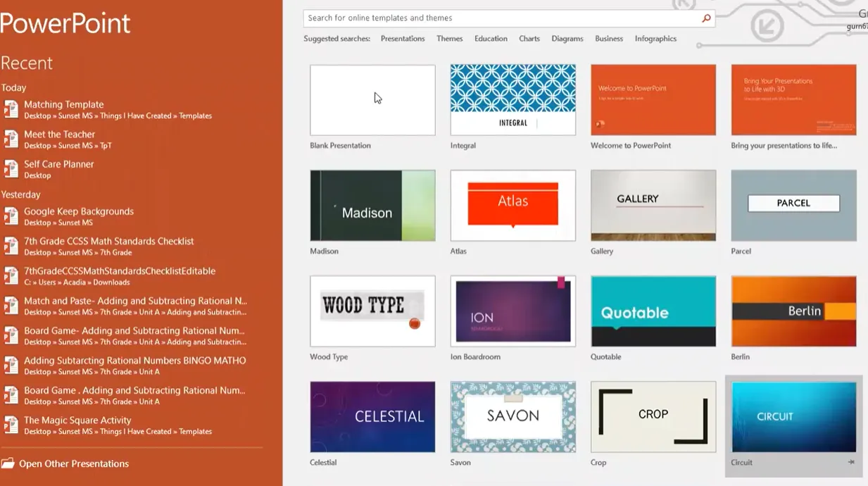Viewport: 868px width, 486px height.
Task: Open the 7th Grade CCSS Math Standards Checklist
Action: point(108,242)
